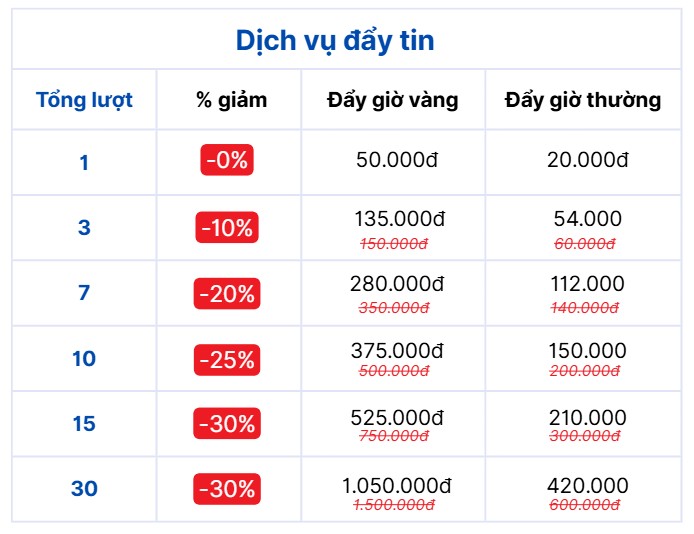
Task: Click the -30% badge in the 30-turn row
Action: click(x=227, y=490)
